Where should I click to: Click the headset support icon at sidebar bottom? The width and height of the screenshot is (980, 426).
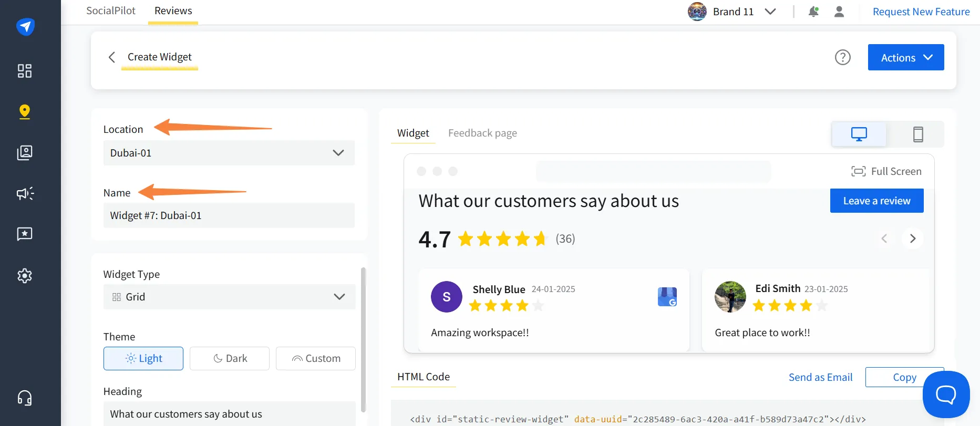click(x=24, y=398)
